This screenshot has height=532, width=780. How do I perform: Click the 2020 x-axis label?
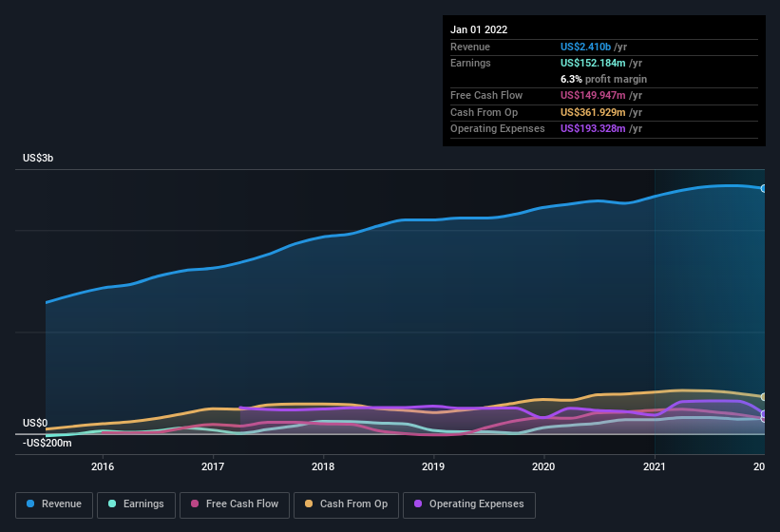(x=543, y=466)
